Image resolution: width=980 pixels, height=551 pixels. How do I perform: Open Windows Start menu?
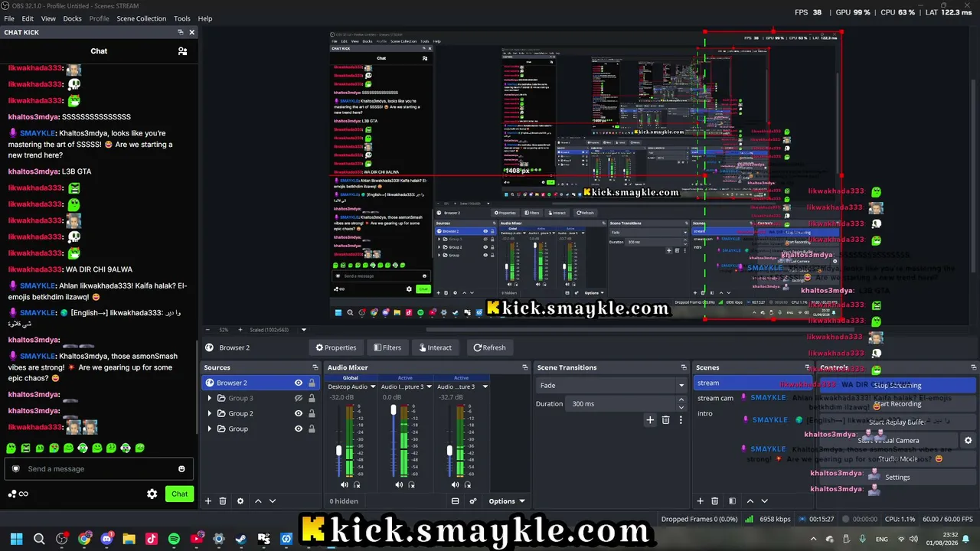tap(16, 539)
